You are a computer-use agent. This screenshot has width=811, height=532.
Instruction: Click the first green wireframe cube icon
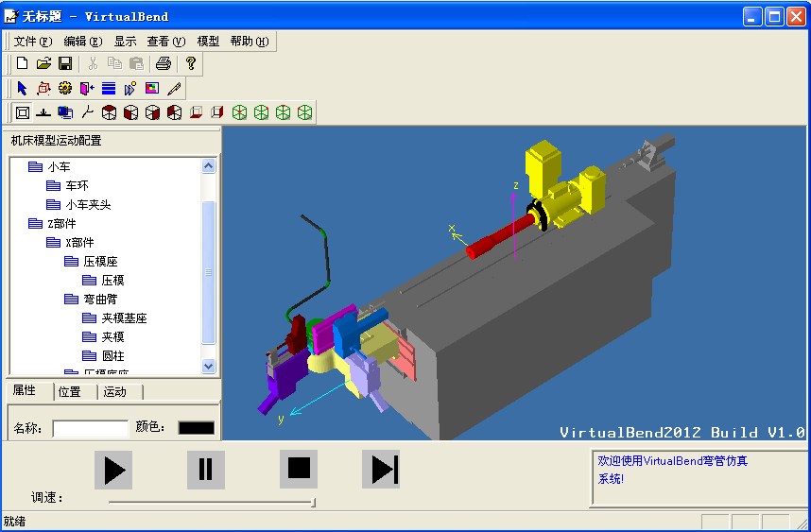(239, 112)
